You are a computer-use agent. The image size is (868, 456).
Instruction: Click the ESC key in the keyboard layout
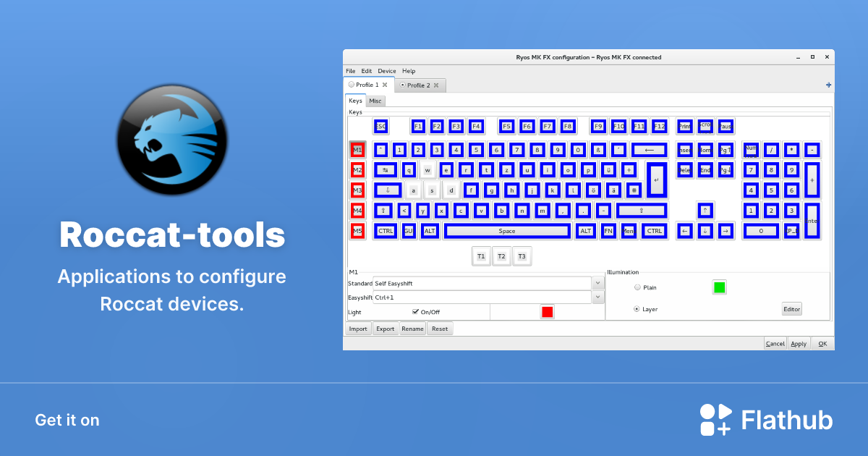click(381, 126)
